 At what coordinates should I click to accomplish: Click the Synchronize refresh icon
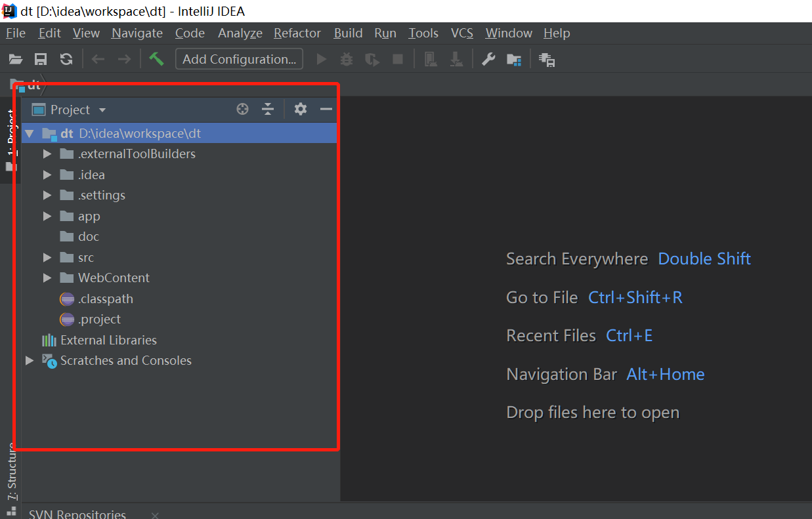click(x=66, y=60)
